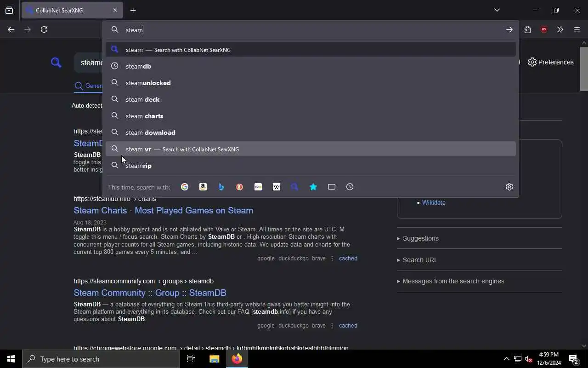Show hidden system tray icons
Viewport: 588px width, 368px height.
point(506,359)
